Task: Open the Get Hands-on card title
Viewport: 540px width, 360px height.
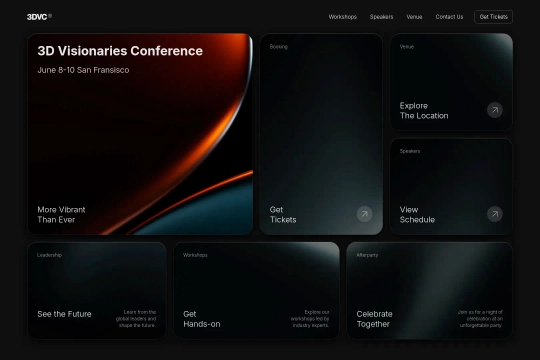Action: [201, 319]
